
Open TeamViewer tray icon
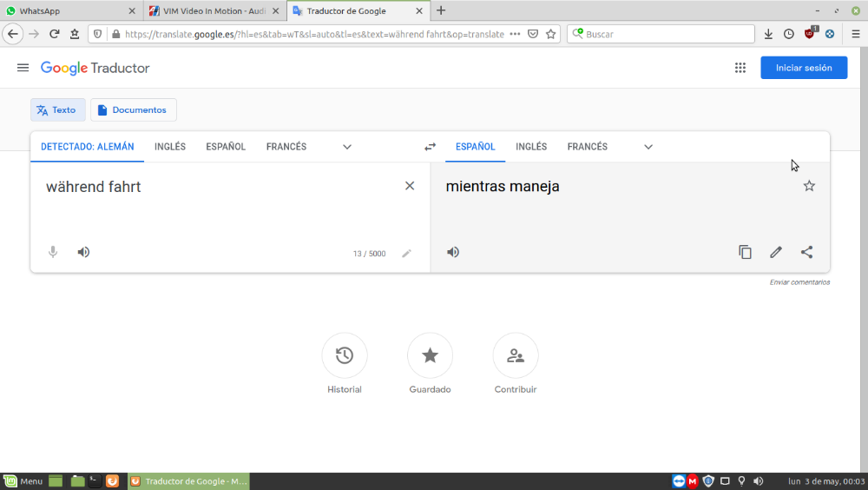(x=679, y=481)
